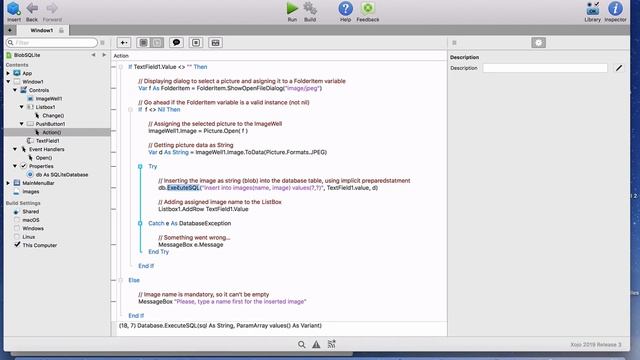Enable the macOS build target checkbox
Screen dimensions: 640x360
point(17,220)
